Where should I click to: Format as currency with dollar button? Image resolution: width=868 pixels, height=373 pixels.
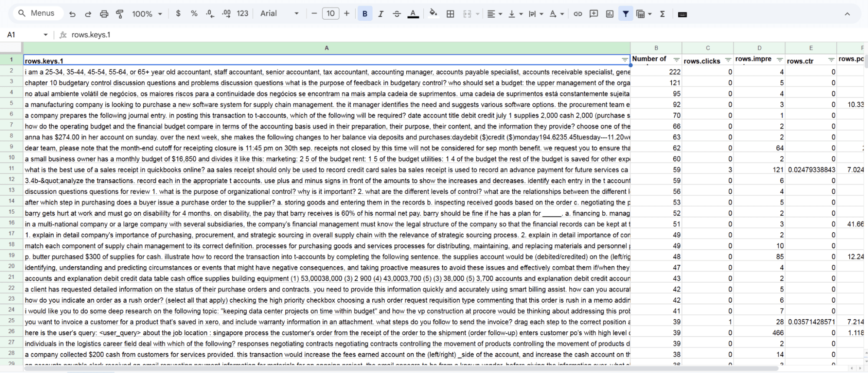point(178,13)
